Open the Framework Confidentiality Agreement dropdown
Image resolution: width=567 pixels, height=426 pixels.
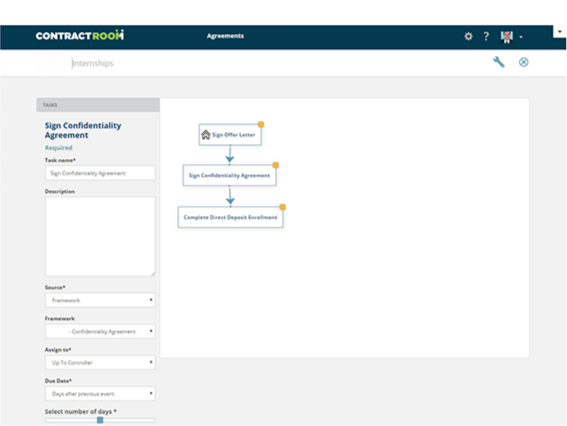click(x=100, y=331)
